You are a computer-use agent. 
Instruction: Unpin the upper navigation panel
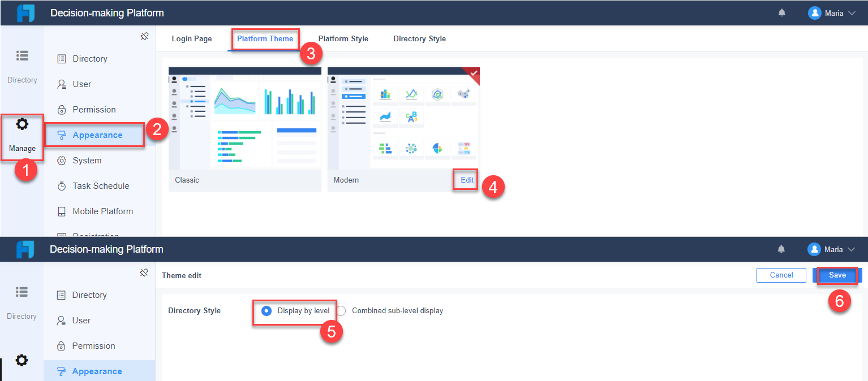click(144, 37)
